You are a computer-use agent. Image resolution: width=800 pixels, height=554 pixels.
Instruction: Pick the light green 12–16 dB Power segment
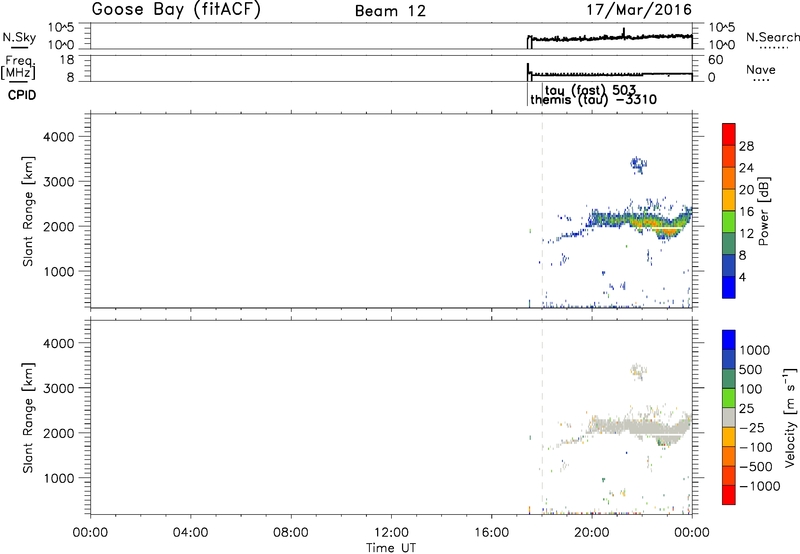coord(729,222)
